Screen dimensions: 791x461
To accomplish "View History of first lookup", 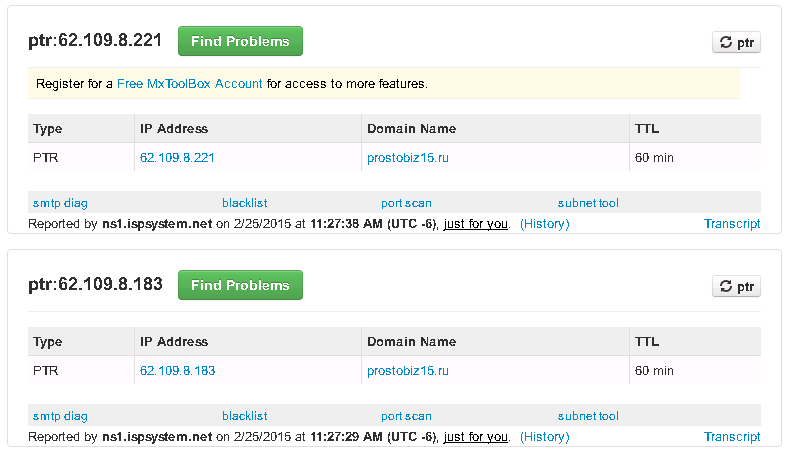I will 545,224.
